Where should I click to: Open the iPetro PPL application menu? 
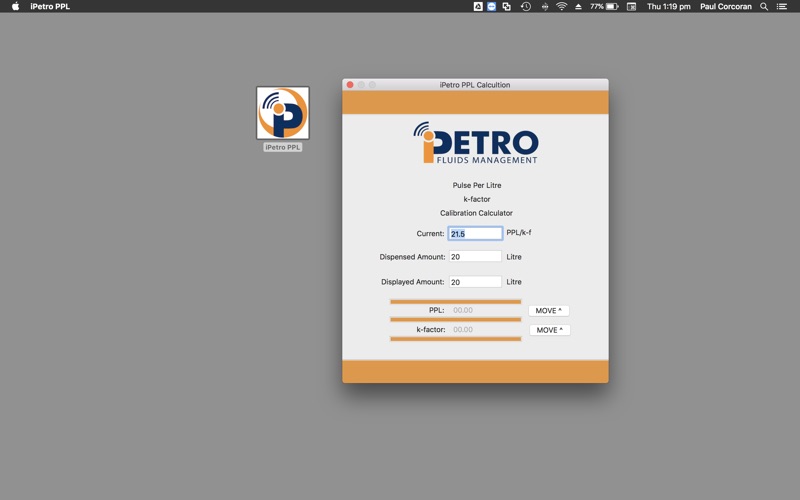(50, 7)
